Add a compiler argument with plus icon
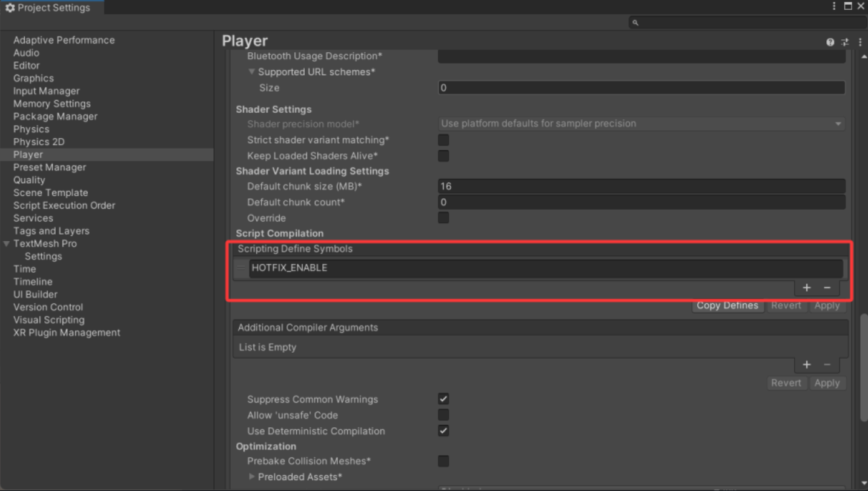The height and width of the screenshot is (491, 868). [807, 364]
